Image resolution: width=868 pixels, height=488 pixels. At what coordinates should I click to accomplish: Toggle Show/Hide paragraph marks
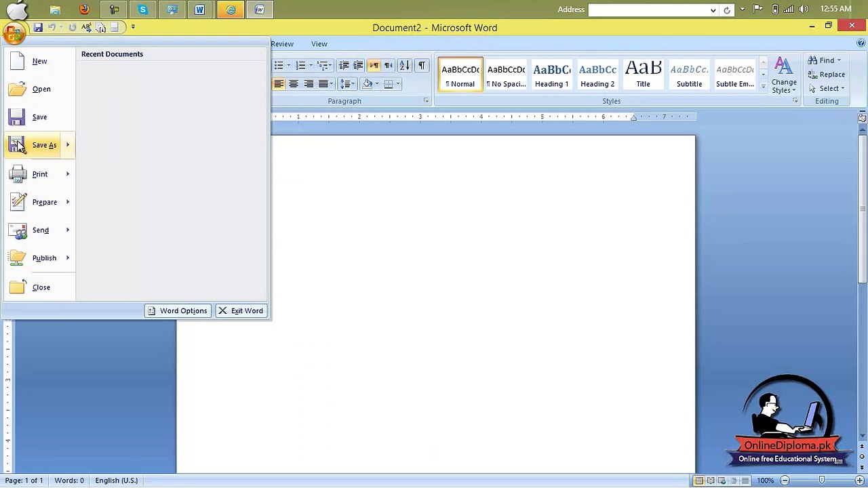pyautogui.click(x=421, y=66)
